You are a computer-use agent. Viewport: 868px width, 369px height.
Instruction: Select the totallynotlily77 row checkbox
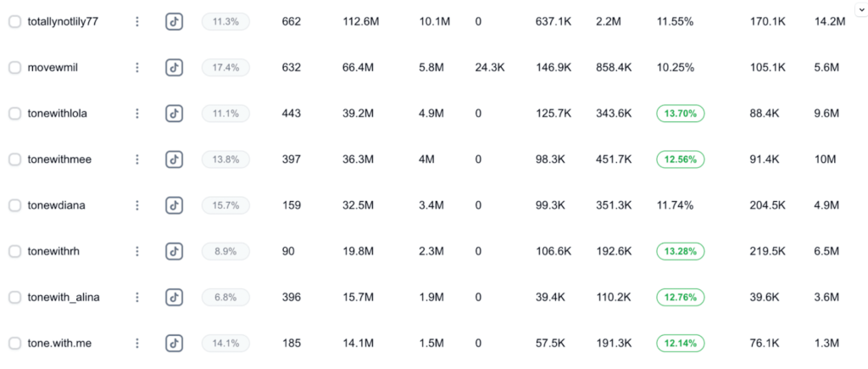14,21
